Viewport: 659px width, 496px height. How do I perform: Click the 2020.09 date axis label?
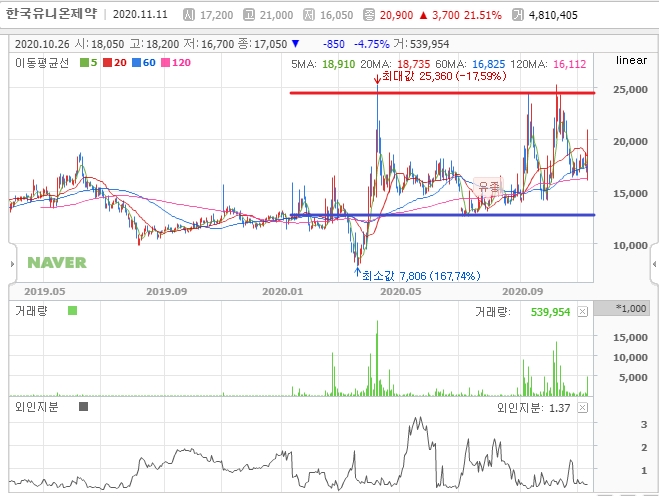coord(522,291)
